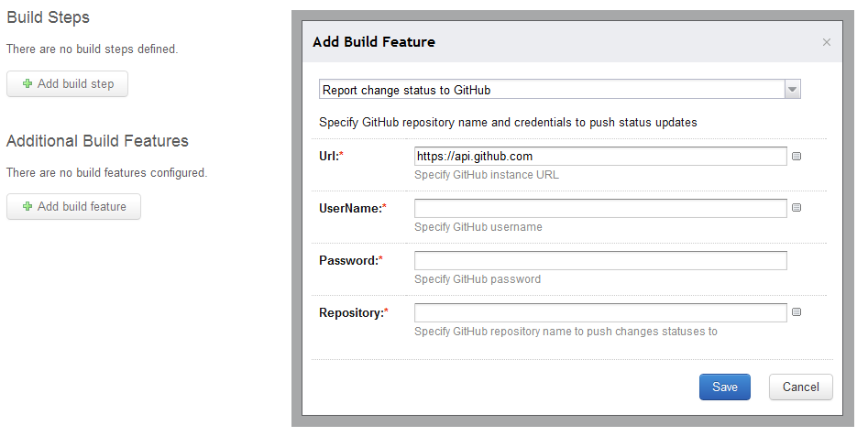The width and height of the screenshot is (868, 436).
Task: Click the Repository text field
Action: click(x=600, y=313)
